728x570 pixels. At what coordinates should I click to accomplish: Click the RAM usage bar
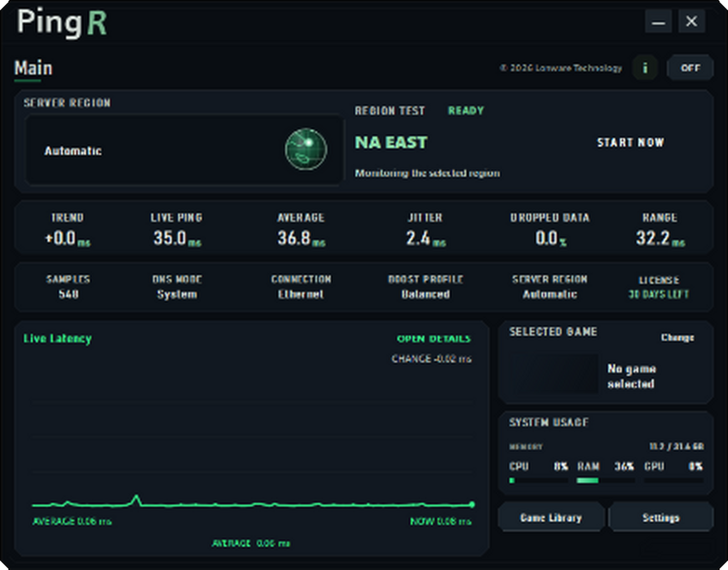(x=605, y=480)
